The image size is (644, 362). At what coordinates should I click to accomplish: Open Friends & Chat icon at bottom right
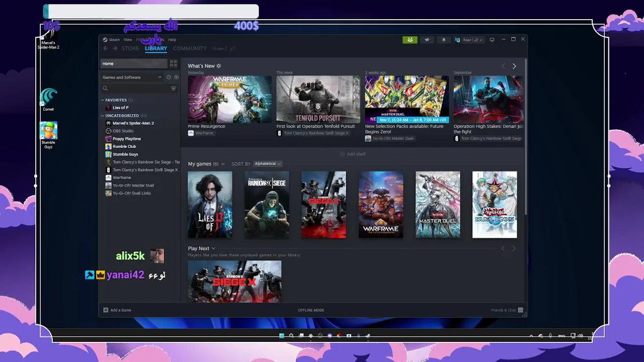point(520,310)
